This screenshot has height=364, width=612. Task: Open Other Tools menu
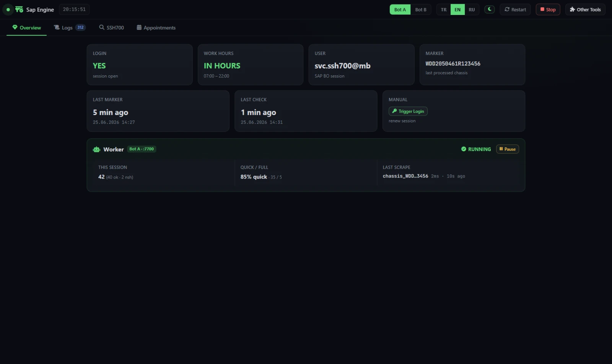point(585,10)
